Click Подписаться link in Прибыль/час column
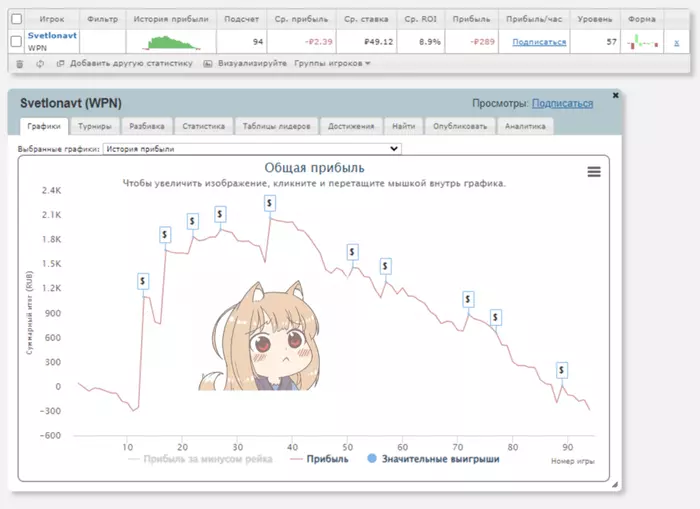 pos(539,42)
